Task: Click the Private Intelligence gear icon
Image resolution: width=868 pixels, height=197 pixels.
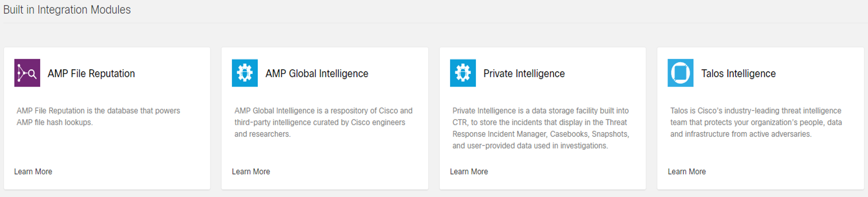Action: [x=463, y=73]
